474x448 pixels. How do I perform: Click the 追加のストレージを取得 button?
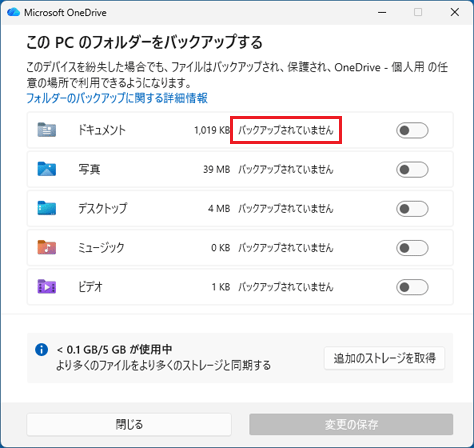click(x=384, y=358)
